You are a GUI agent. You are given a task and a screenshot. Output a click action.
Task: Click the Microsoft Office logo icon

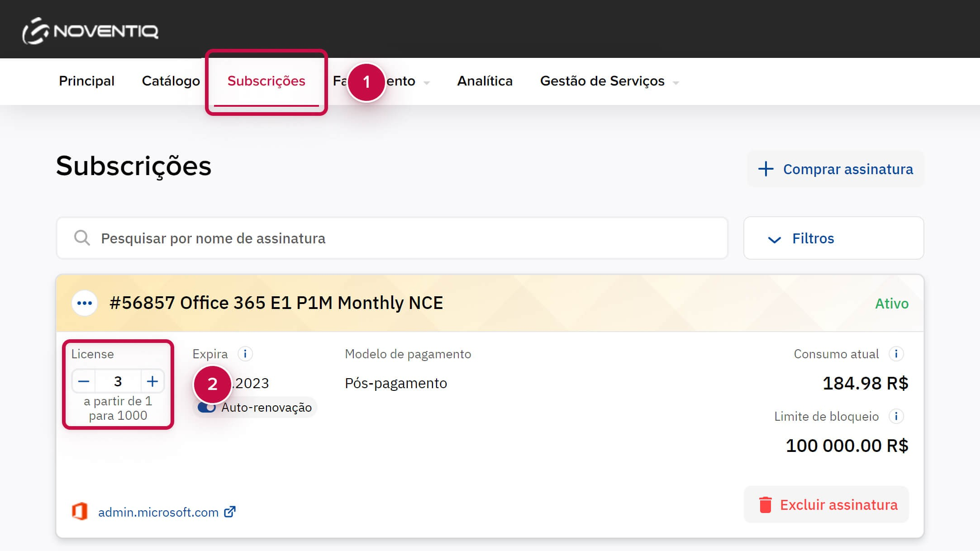point(80,512)
